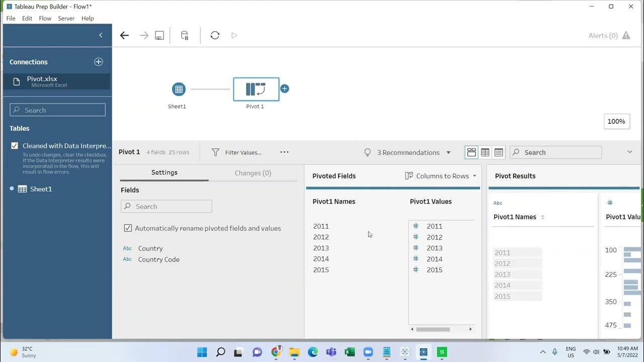Click 2013 under Pivot1 Names
The image size is (644, 362).
pos(321,248)
